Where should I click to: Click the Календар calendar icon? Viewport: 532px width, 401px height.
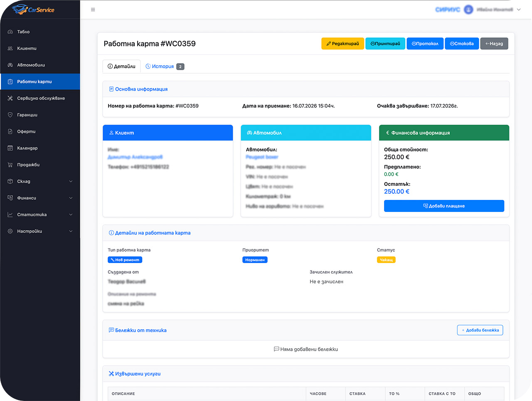(10, 148)
